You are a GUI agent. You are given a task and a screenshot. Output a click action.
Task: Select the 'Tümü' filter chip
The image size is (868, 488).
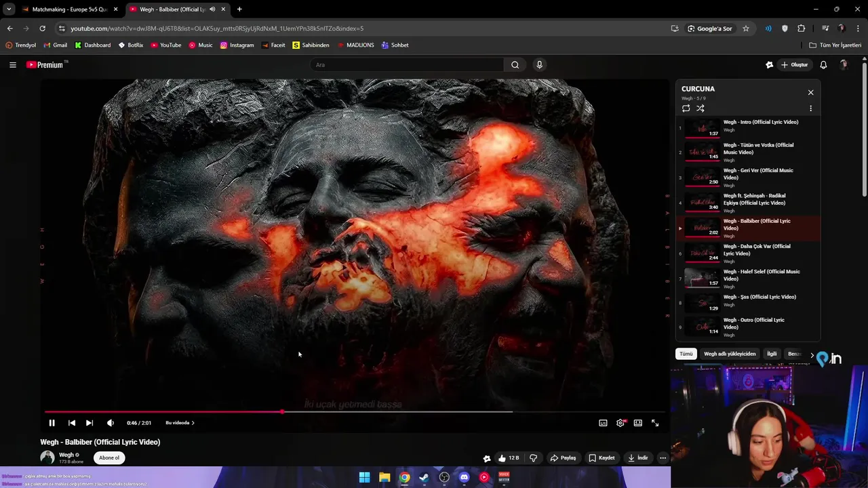pyautogui.click(x=686, y=354)
